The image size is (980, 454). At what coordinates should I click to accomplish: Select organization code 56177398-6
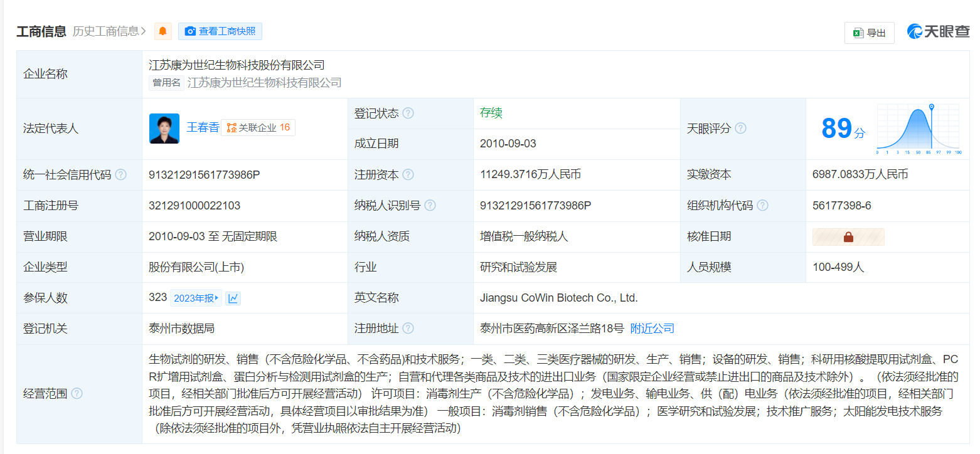point(842,206)
